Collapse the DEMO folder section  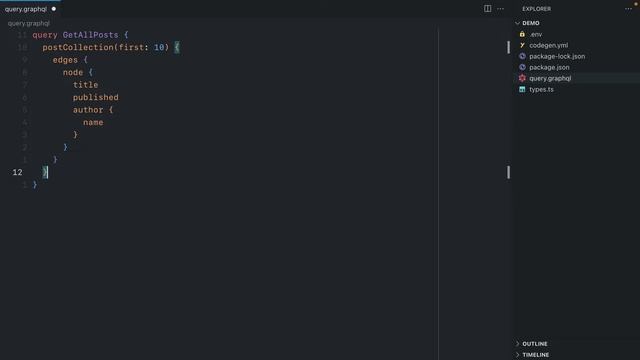(576, 23)
